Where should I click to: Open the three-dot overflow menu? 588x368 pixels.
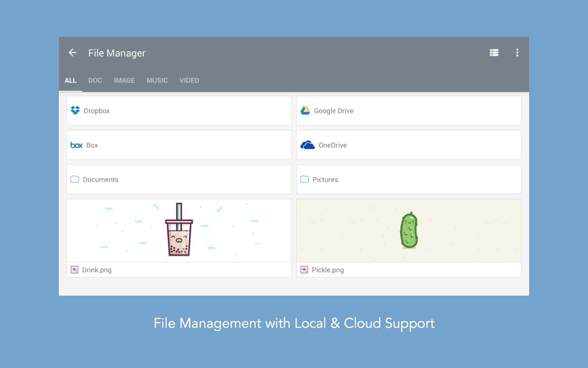(517, 53)
